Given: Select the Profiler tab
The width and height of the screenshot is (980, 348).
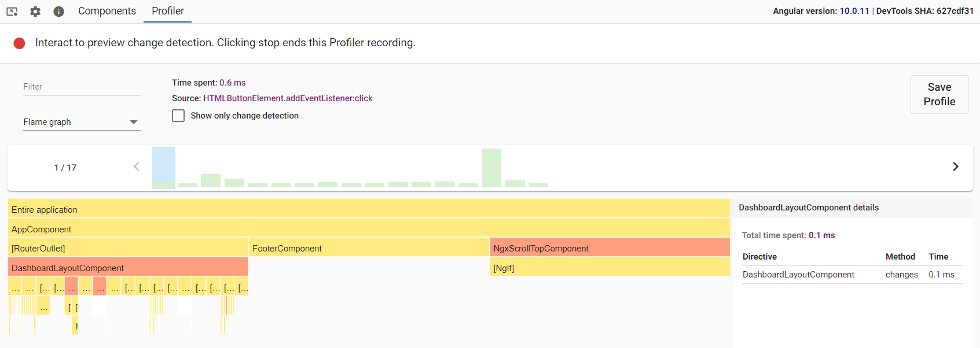Looking at the screenshot, I should pos(168,11).
